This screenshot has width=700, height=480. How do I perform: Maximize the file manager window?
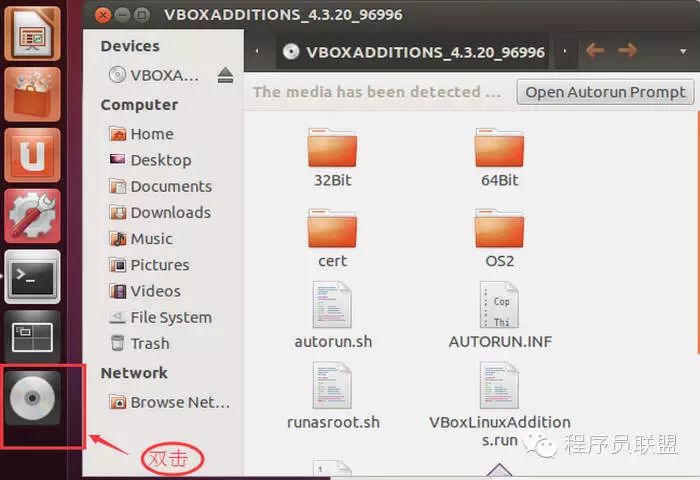(x=142, y=15)
